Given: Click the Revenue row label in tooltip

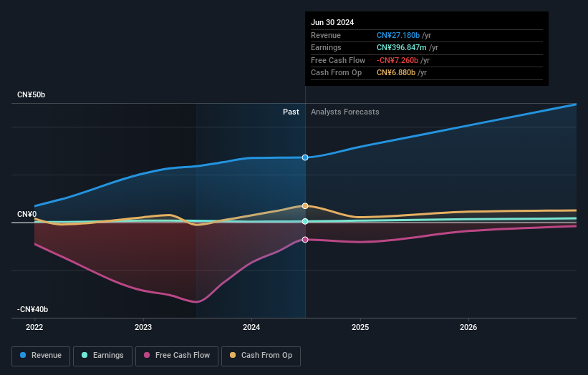Looking at the screenshot, I should coord(326,35).
